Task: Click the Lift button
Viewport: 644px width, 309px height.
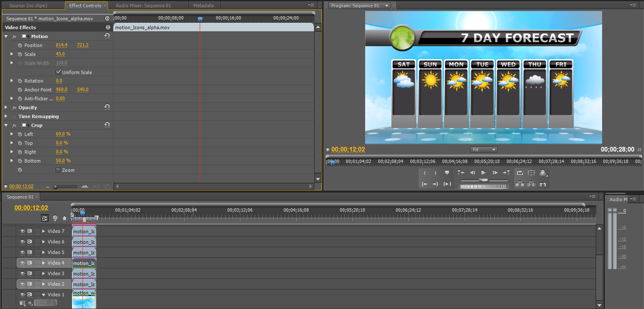Action: [520, 184]
